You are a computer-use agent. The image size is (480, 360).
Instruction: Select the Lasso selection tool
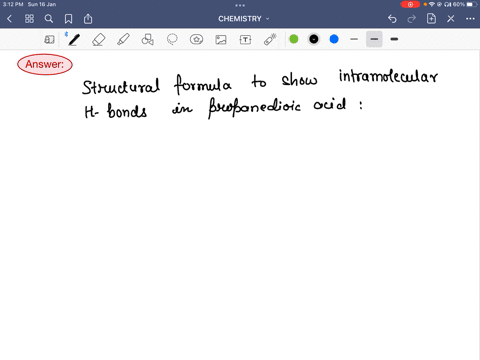tap(172, 40)
